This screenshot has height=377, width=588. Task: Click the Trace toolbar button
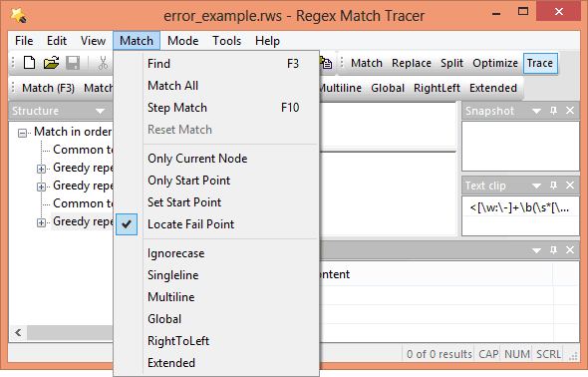[x=539, y=63]
